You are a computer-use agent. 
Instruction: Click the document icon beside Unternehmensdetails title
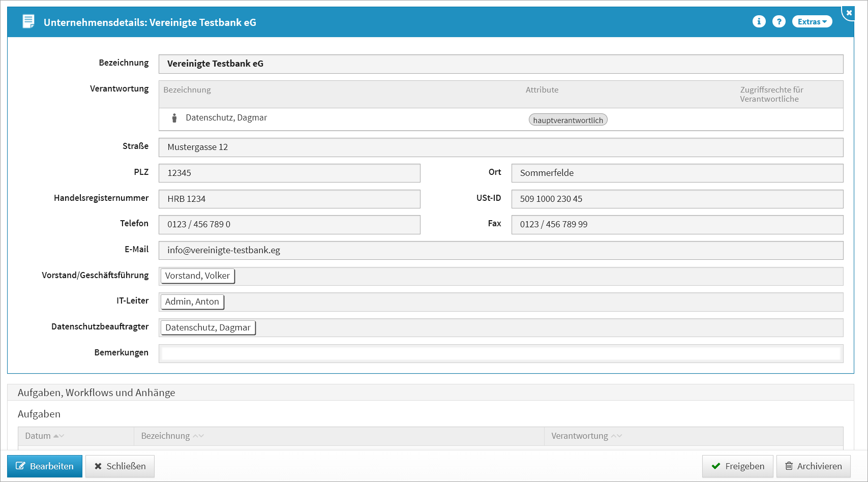[x=28, y=21]
